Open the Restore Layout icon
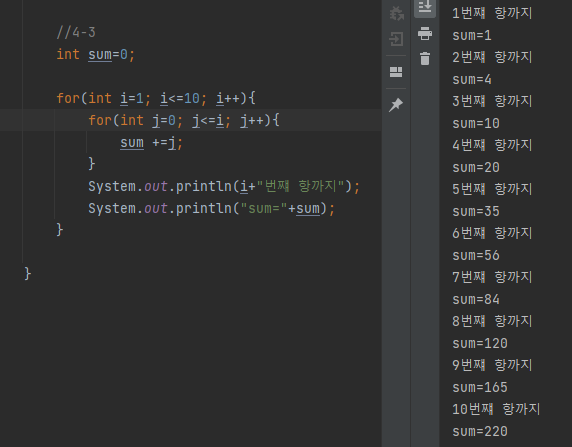Viewport: 572px width, 447px height. tap(396, 72)
